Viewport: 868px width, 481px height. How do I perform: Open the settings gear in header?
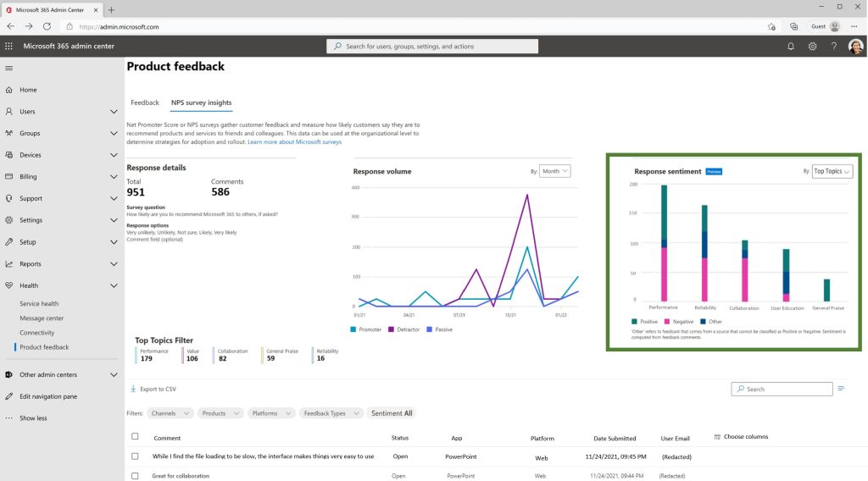tap(812, 47)
